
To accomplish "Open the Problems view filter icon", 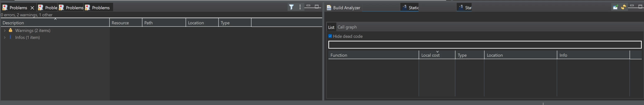I will tap(291, 7).
